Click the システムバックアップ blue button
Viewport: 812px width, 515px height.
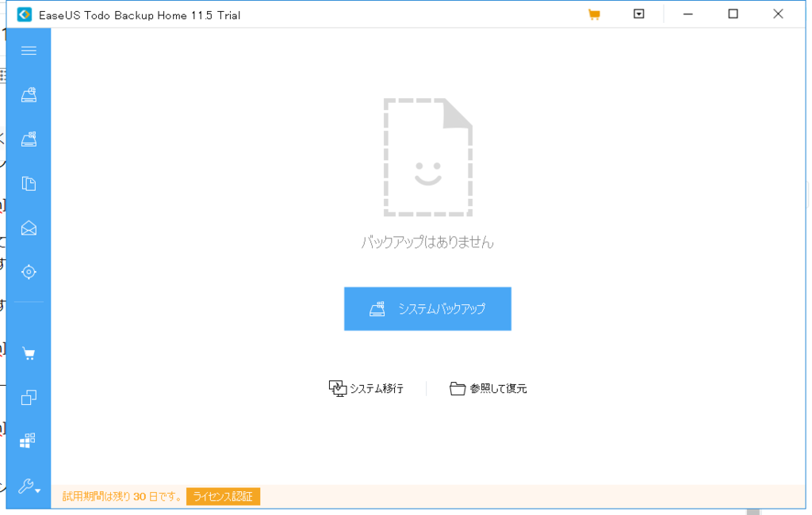click(x=427, y=308)
